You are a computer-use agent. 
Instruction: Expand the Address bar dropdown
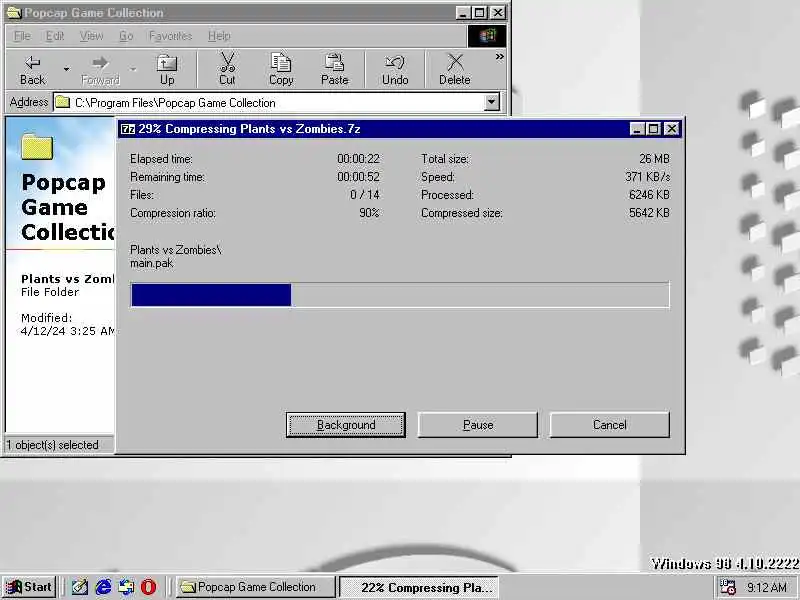(491, 102)
